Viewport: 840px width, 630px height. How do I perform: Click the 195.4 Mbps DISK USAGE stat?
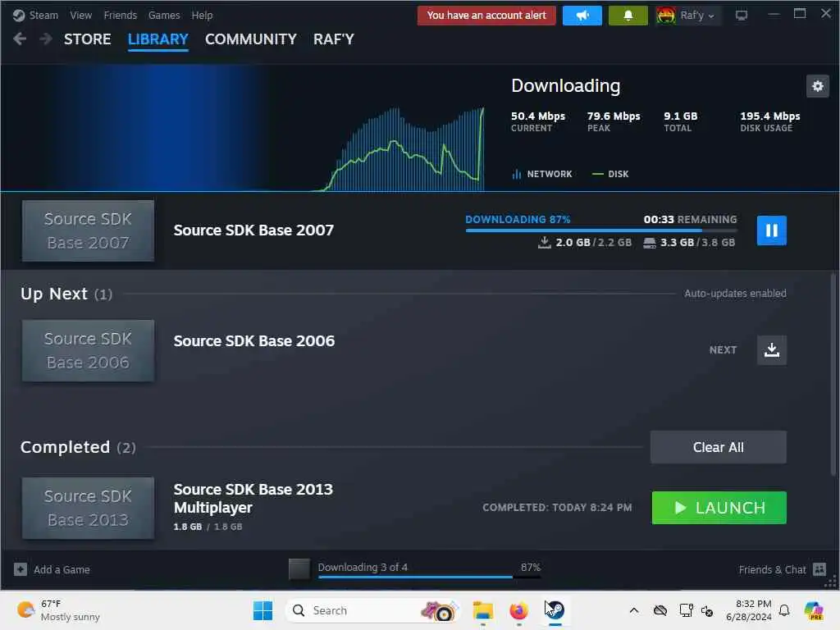coord(769,121)
